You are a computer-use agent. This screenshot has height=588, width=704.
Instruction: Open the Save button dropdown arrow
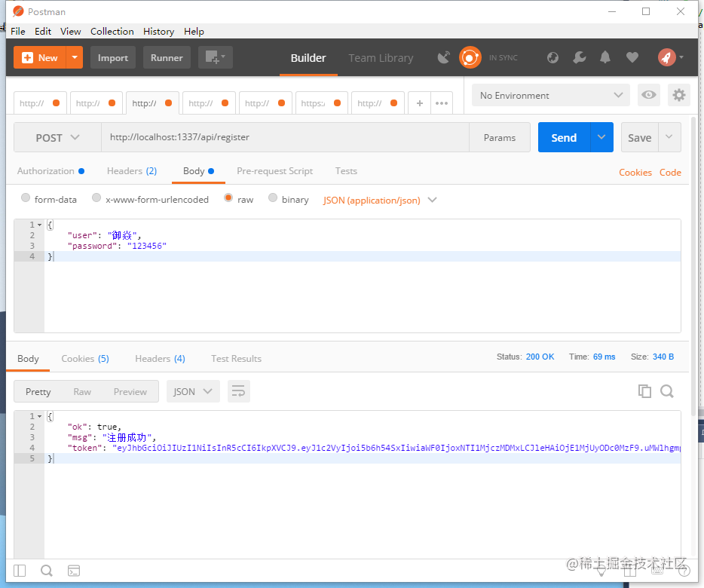pos(669,137)
